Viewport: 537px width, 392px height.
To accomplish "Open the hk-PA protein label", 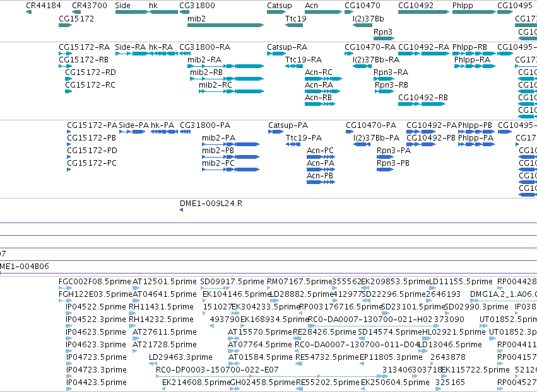I will (163, 125).
